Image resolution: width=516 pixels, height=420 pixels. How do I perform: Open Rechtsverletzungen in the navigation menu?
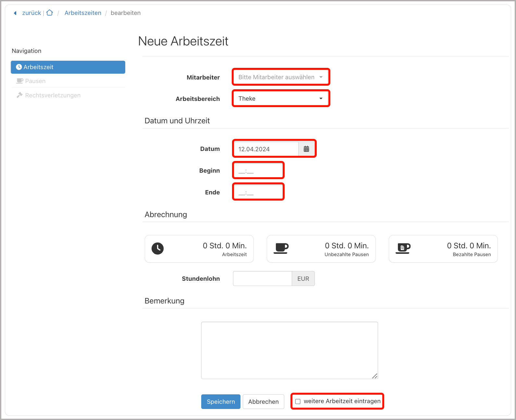click(53, 95)
